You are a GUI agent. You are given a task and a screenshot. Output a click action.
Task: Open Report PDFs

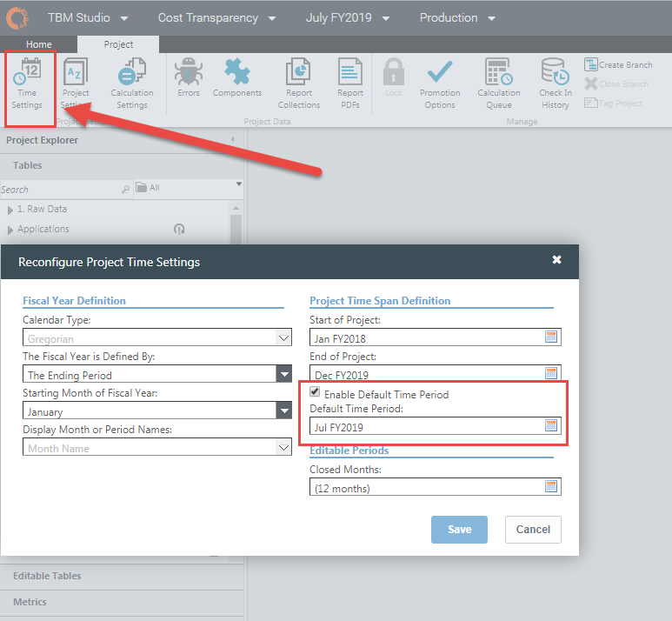[350, 83]
